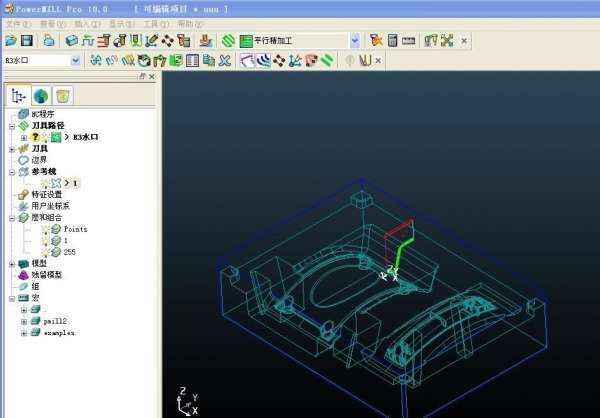Open the Toolpath Strategies green icon
This screenshot has height=418, width=600.
228,41
